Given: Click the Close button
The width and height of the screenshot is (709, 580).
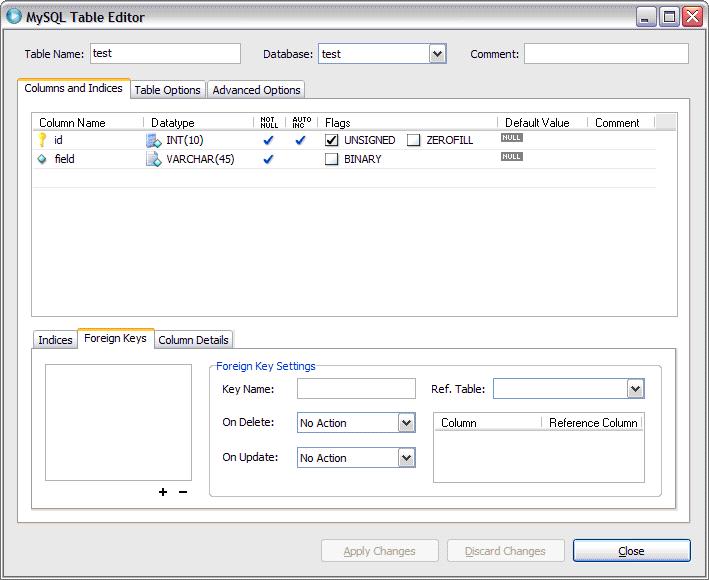Looking at the screenshot, I should pyautogui.click(x=631, y=551).
